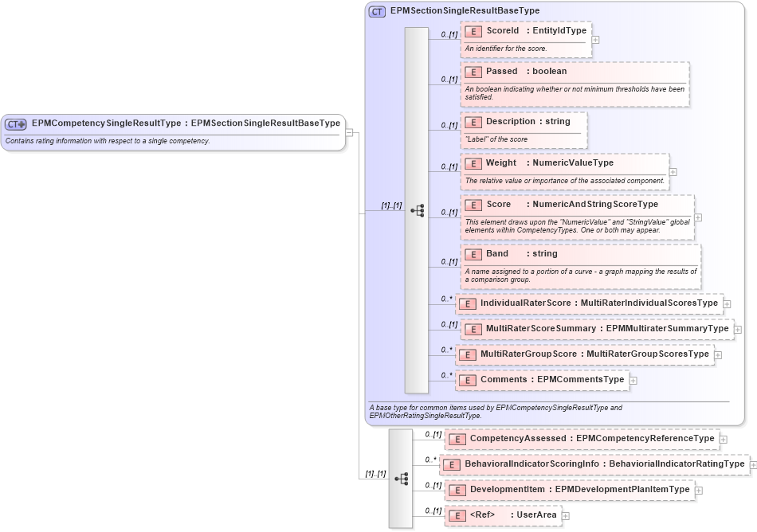Select the sequence compositor icon inside the base type
Screen dimensions: 757x532
coord(417,210)
